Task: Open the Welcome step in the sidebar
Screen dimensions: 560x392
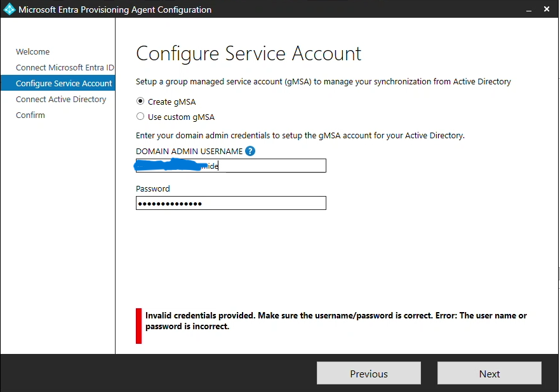Action: coord(32,51)
